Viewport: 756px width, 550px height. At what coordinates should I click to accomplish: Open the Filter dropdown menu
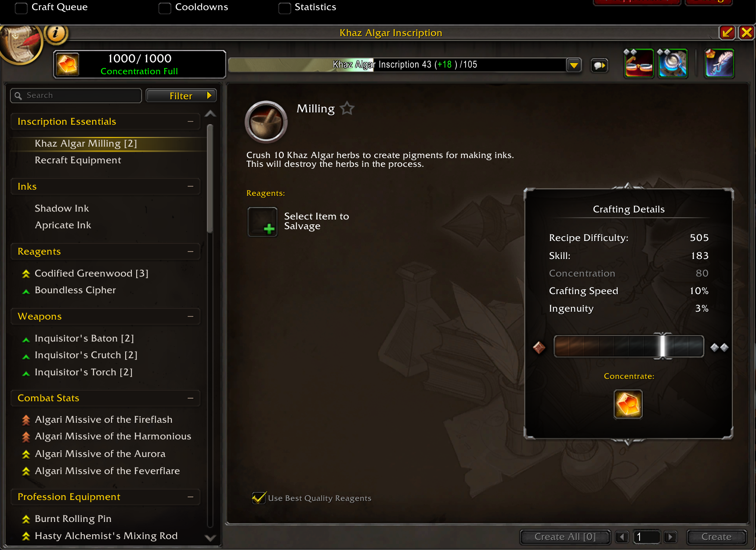(181, 96)
